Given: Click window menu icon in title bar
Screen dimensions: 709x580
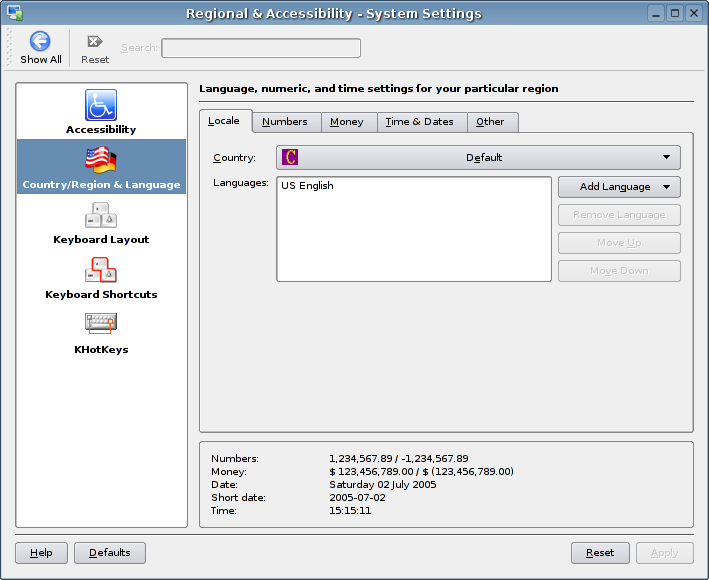Looking at the screenshot, I should [15, 13].
